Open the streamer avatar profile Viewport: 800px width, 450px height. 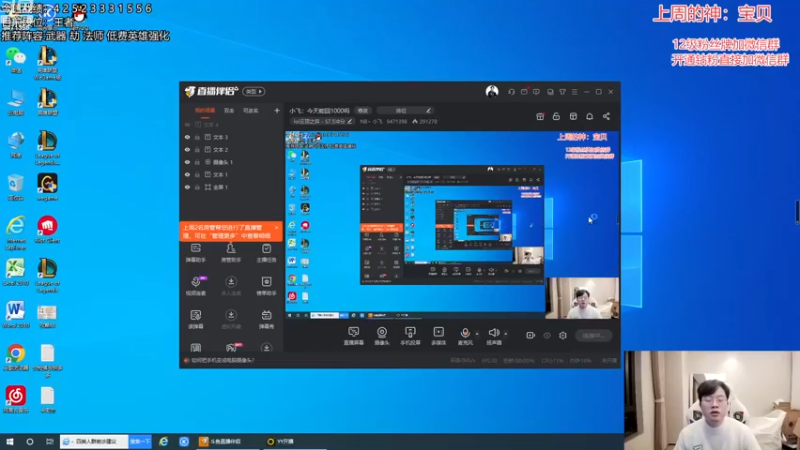[492, 91]
